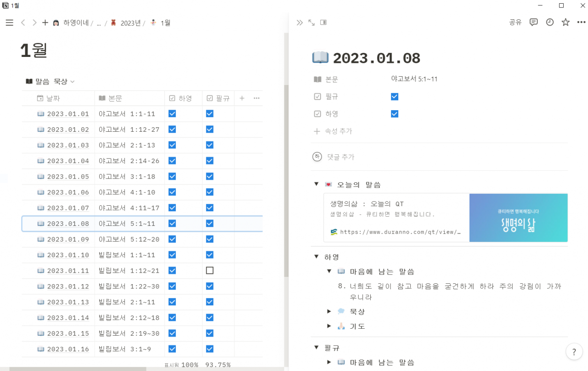The width and height of the screenshot is (588, 371).
Task: Go forward with the right arrow
Action: [x=34, y=22]
